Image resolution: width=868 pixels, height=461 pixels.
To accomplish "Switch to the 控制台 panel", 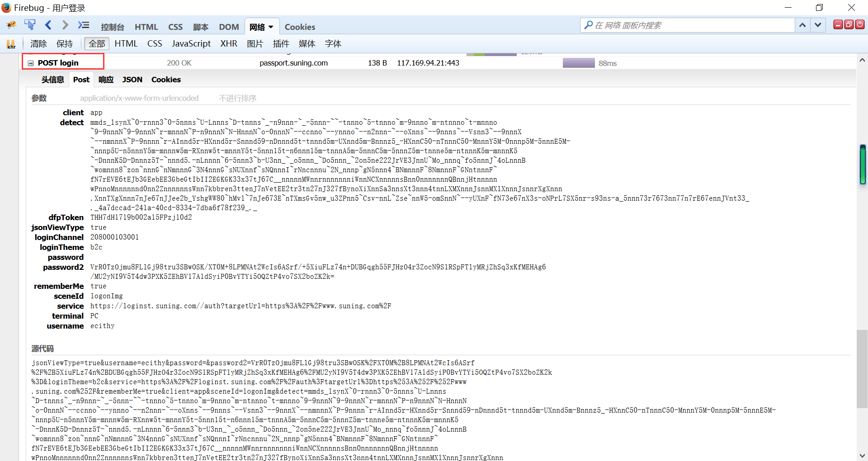I will pos(113,27).
